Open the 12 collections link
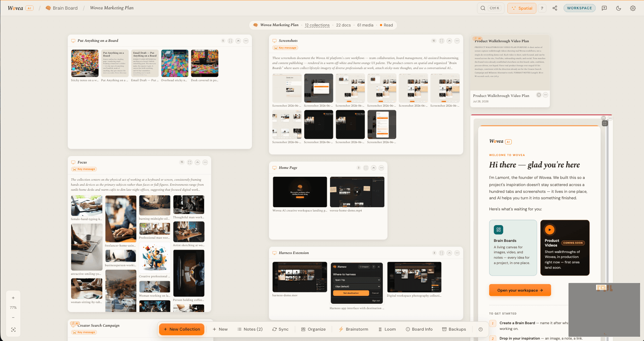 point(317,25)
